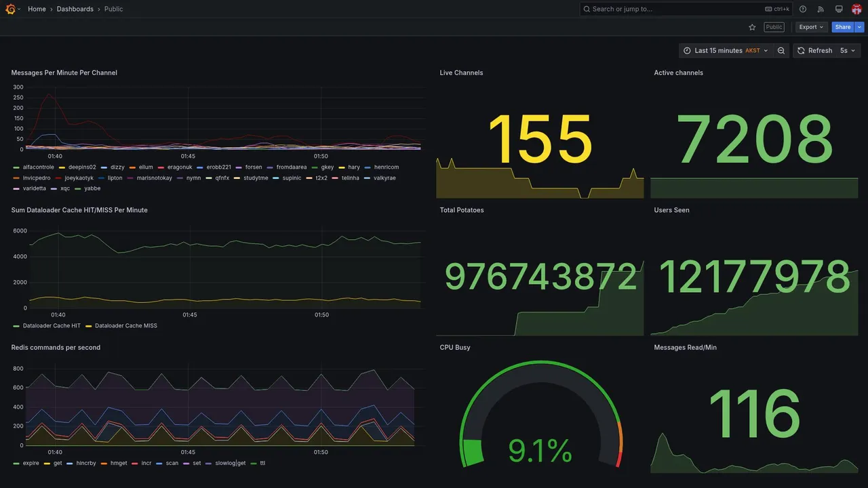Click the zoom out time range icon
Viewport: 868px width, 488px height.
[781, 51]
